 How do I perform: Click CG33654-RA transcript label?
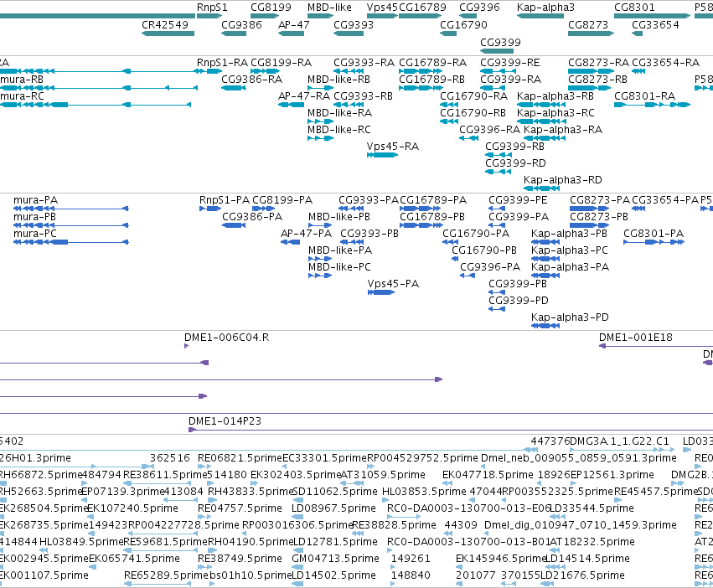[666, 63]
